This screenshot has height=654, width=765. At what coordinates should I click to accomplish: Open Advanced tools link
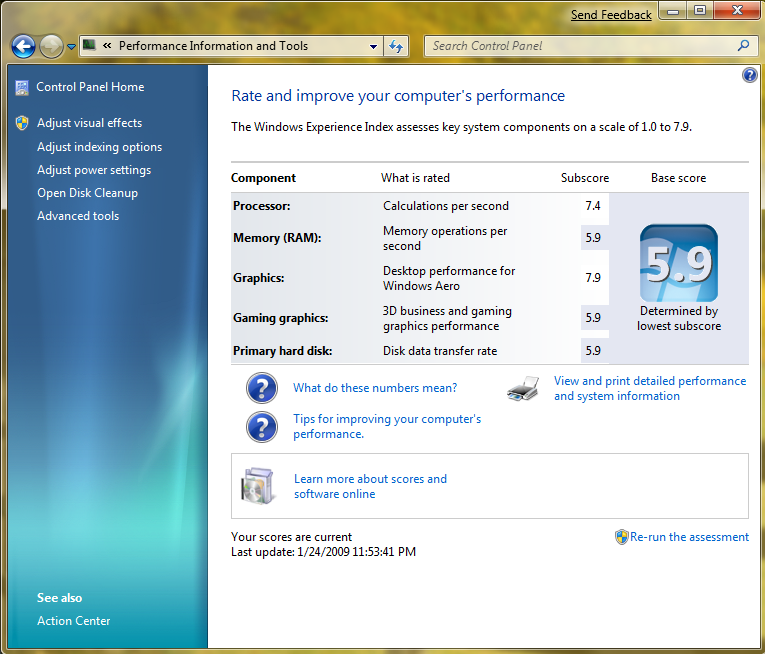78,216
